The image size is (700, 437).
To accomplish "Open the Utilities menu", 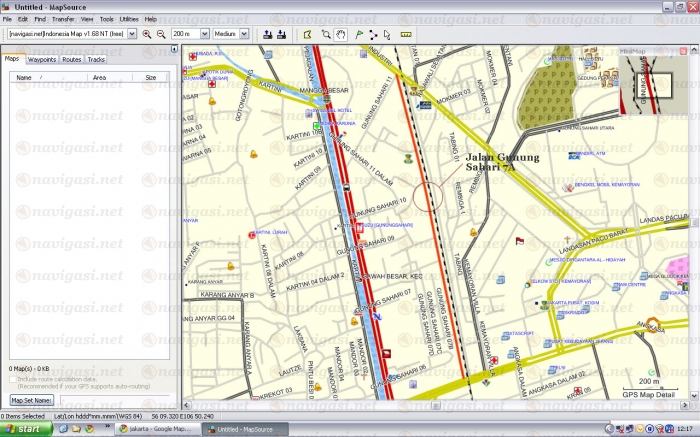I will tap(129, 19).
